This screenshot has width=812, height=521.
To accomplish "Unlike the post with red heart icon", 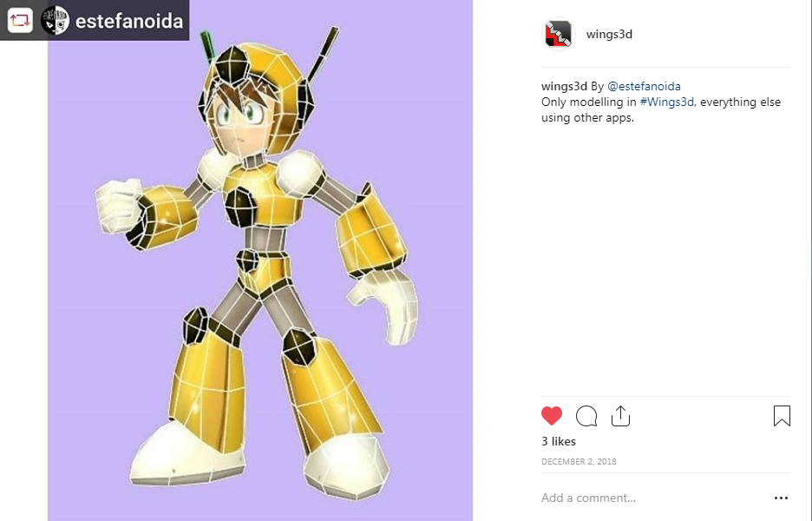I will 552,416.
